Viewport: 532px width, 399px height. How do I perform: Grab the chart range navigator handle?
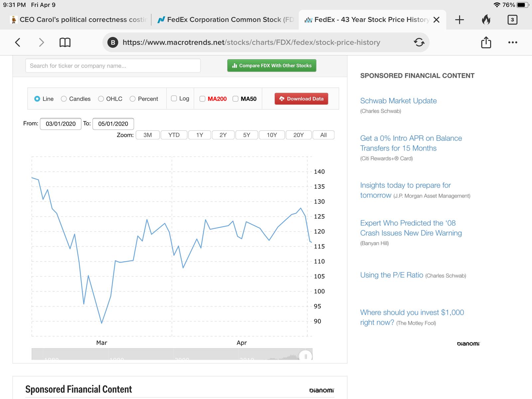pos(306,356)
